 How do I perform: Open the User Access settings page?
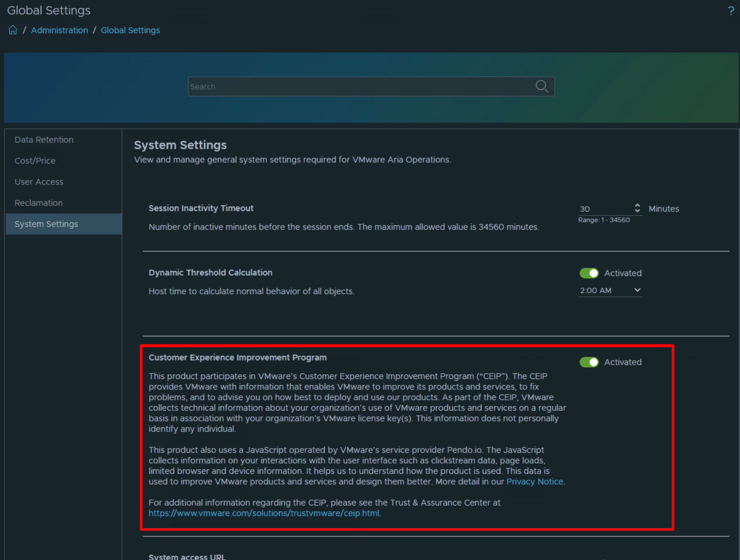pyautogui.click(x=39, y=181)
